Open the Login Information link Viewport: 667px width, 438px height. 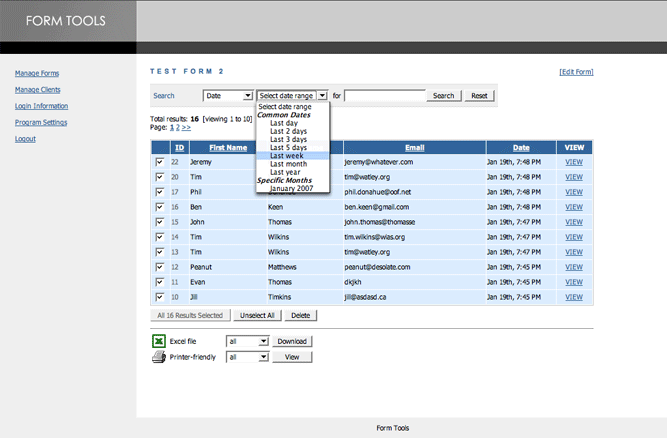click(42, 106)
